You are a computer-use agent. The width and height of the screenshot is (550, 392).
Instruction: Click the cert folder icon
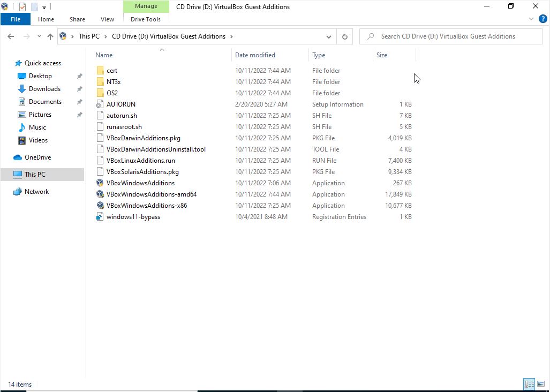point(100,71)
